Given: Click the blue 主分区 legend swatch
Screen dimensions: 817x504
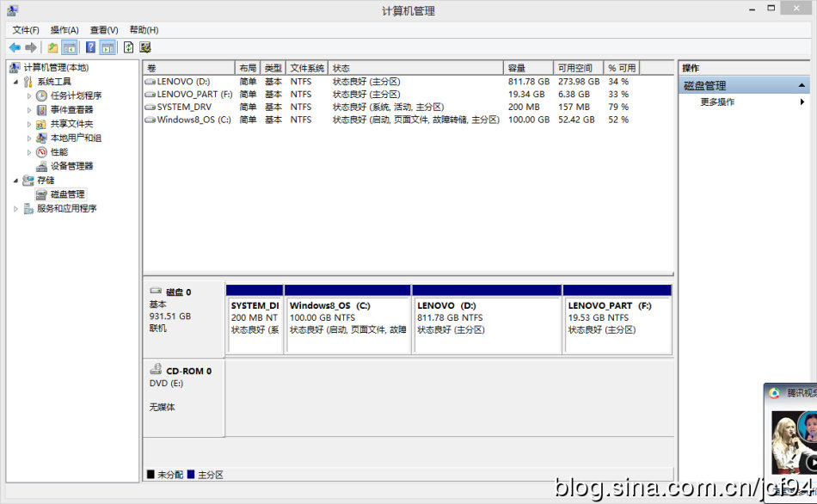Looking at the screenshot, I should tap(190, 475).
